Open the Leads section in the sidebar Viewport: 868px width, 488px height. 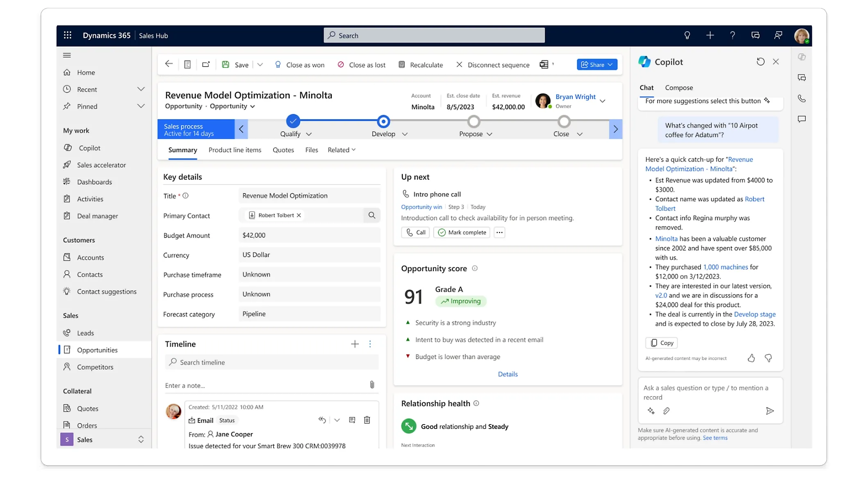(x=85, y=333)
